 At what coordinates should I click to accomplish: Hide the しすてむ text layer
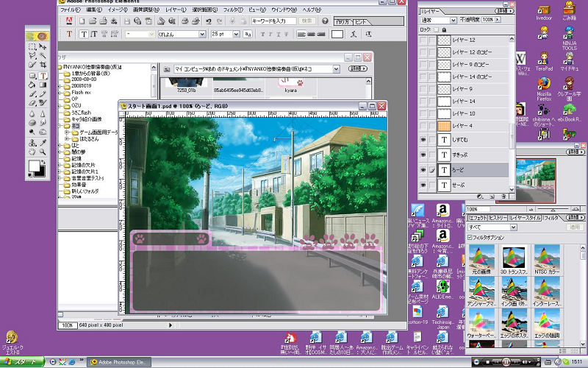(x=423, y=140)
